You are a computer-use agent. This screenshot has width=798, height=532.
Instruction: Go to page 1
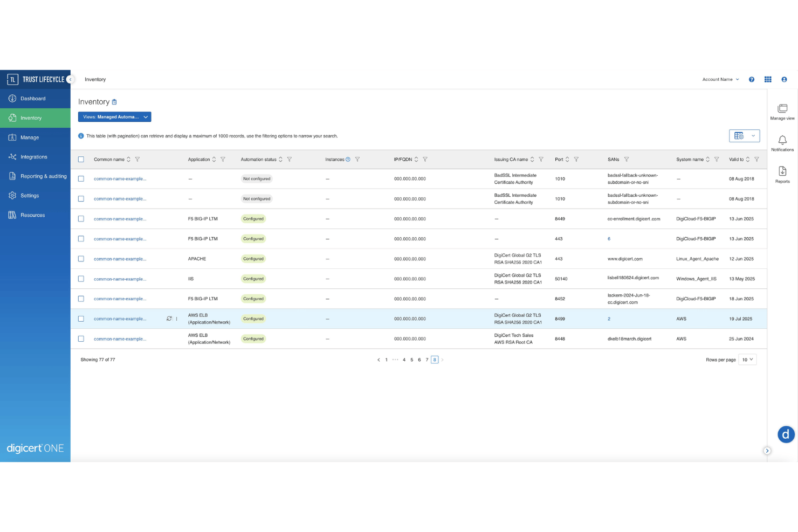(x=386, y=360)
